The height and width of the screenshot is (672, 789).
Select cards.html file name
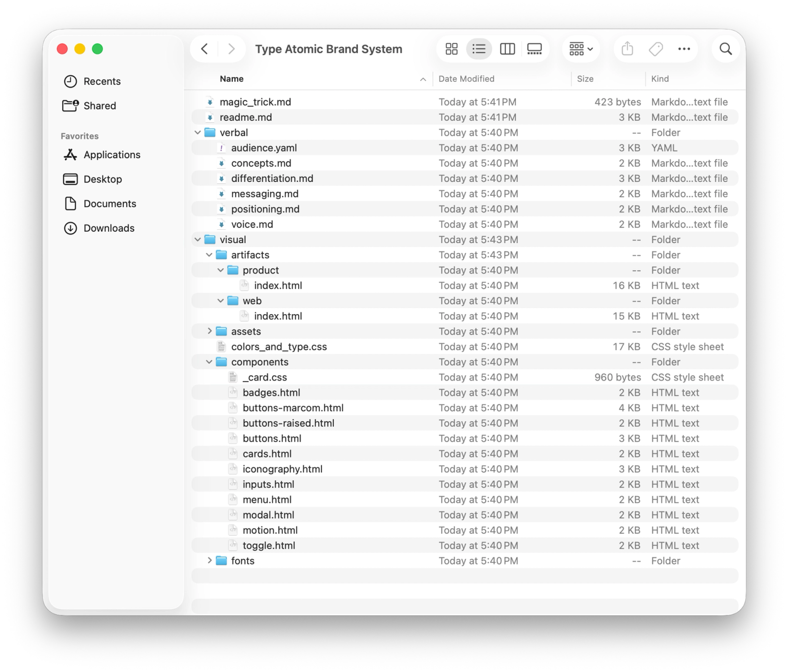[x=267, y=454]
